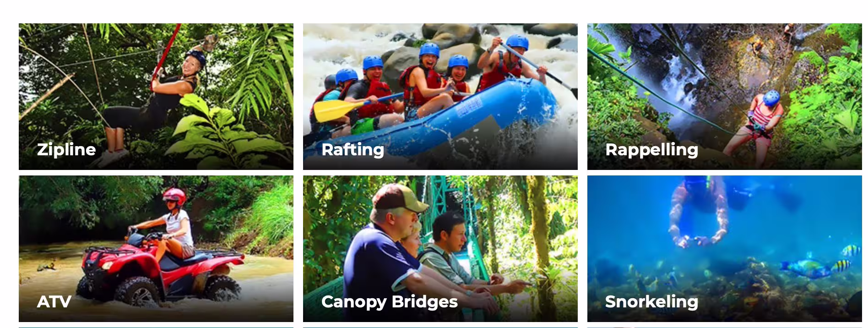Click the Rafting text label

coord(353,149)
